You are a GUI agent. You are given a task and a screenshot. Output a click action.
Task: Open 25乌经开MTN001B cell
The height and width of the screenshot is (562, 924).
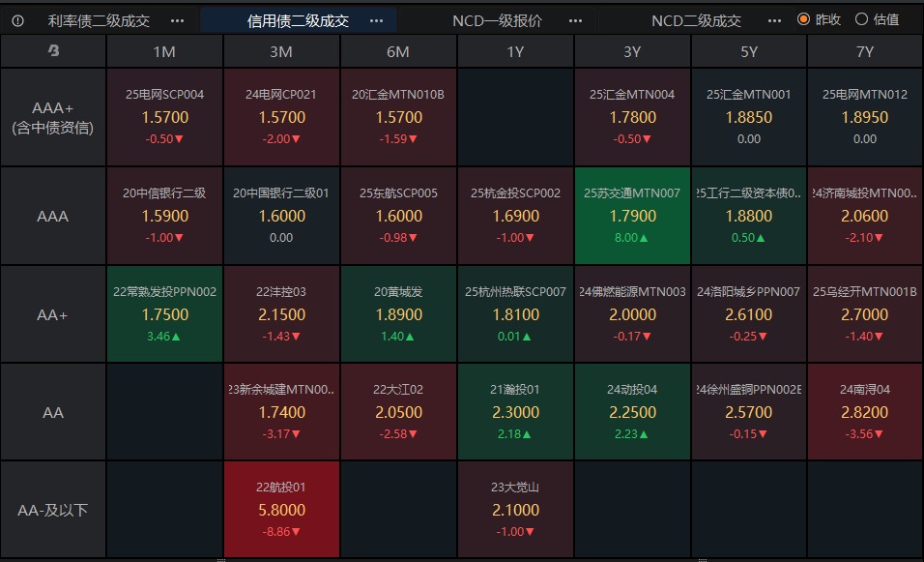(x=865, y=314)
